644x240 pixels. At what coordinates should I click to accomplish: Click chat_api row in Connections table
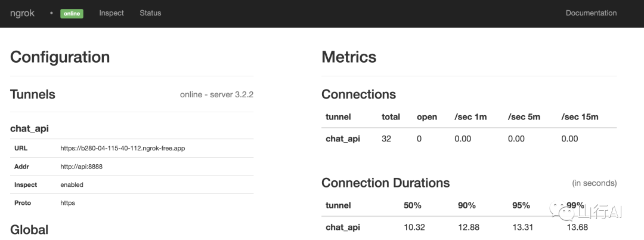click(343, 139)
